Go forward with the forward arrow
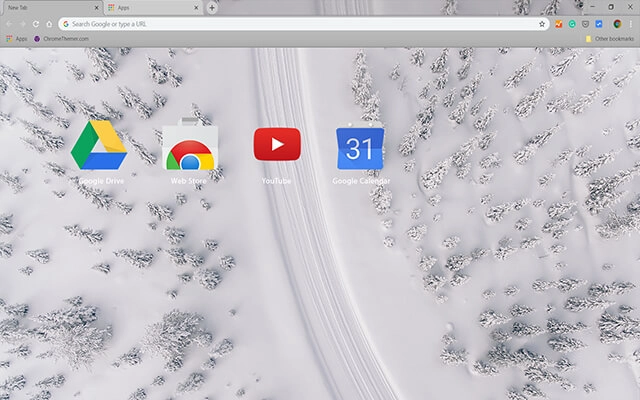The image size is (640, 400). click(22, 24)
